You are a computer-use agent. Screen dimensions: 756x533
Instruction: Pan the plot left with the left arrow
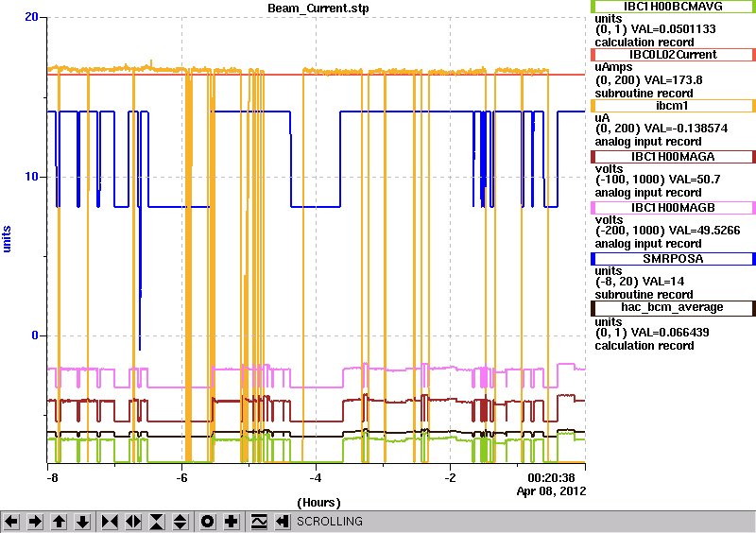tap(11, 522)
